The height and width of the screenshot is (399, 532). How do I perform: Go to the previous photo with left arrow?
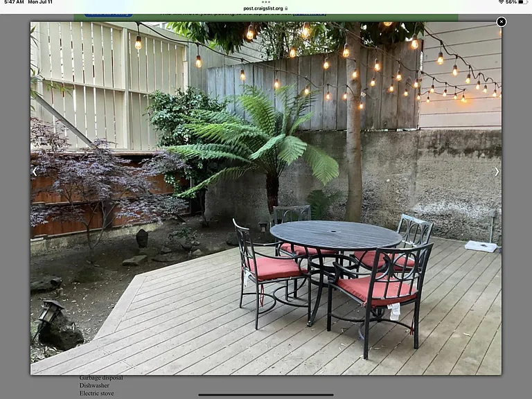(35, 172)
